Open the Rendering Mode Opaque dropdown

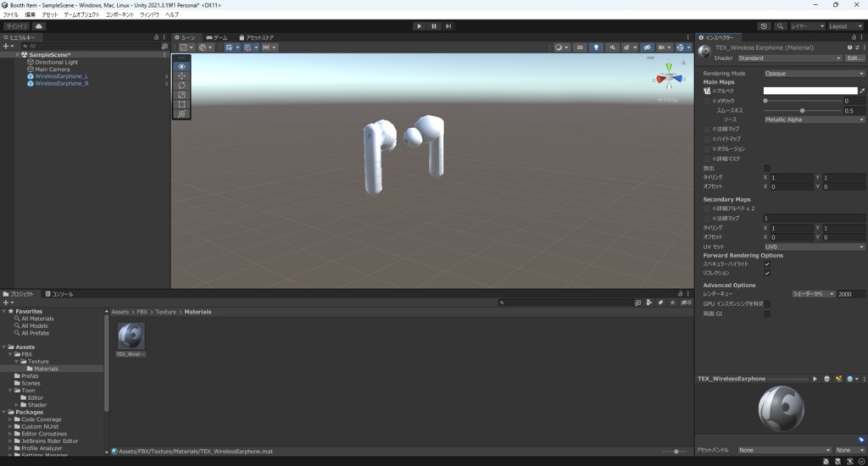[814, 74]
